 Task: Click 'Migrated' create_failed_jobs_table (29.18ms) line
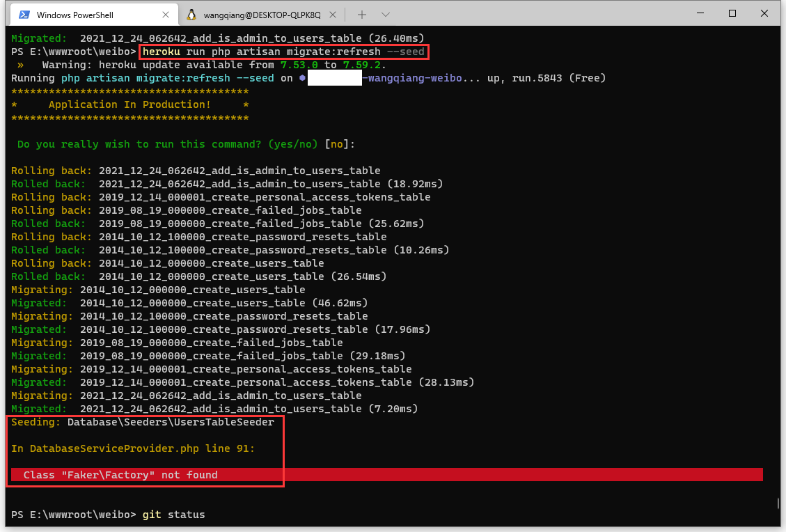(208, 356)
